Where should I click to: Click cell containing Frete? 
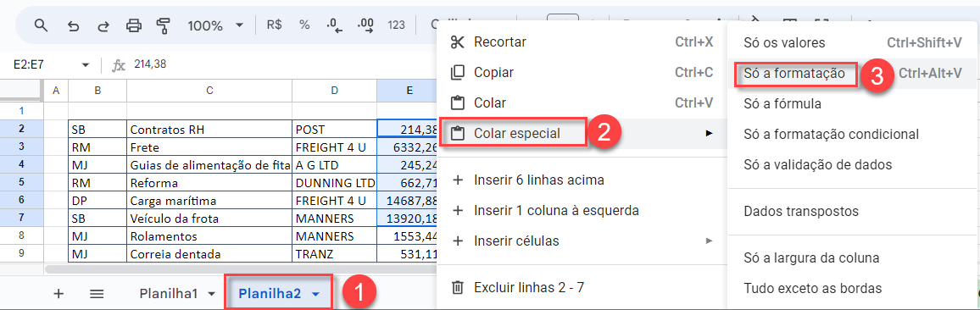[x=209, y=147]
